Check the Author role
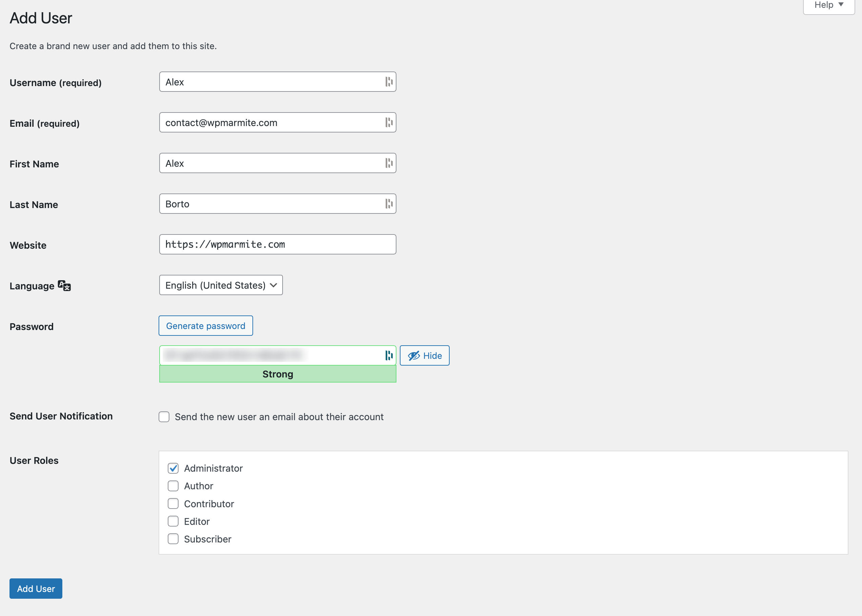The width and height of the screenshot is (862, 616). [x=173, y=486]
